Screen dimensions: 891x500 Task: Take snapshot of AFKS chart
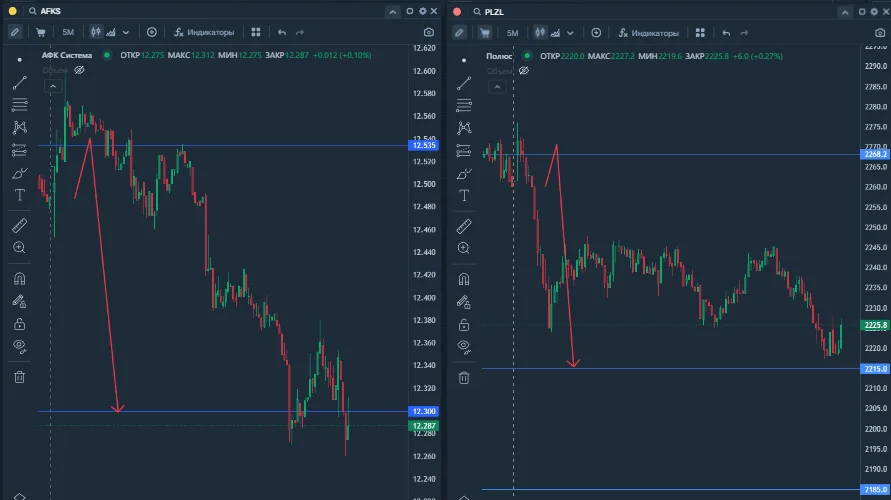click(x=429, y=32)
